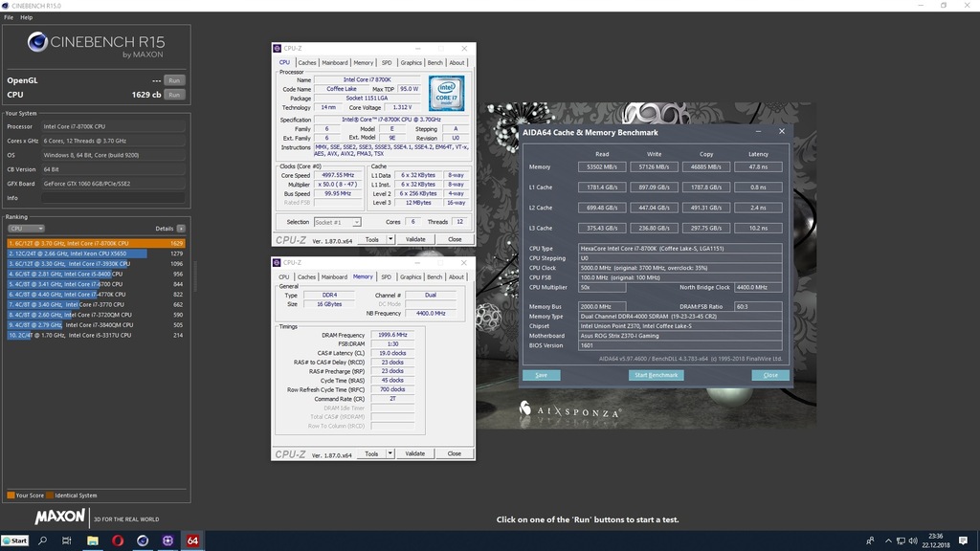
Task: Click Details arrow icon in Ranking
Action: 181,229
